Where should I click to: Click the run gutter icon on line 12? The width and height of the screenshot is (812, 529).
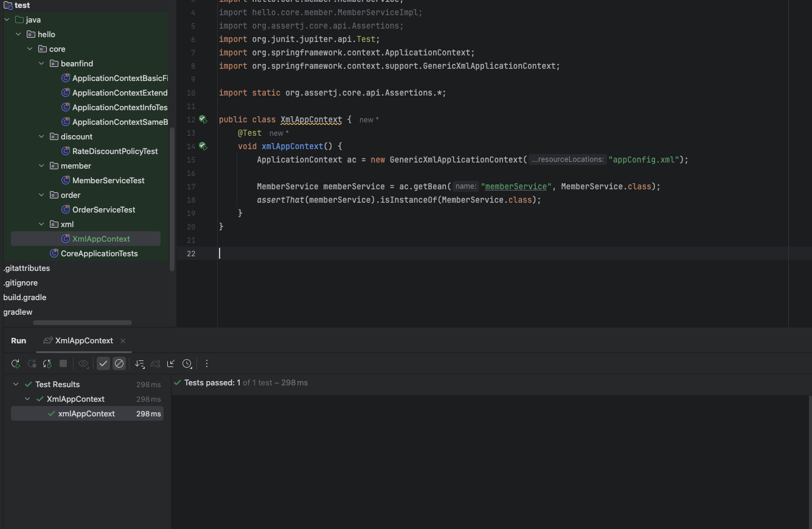[x=203, y=120]
